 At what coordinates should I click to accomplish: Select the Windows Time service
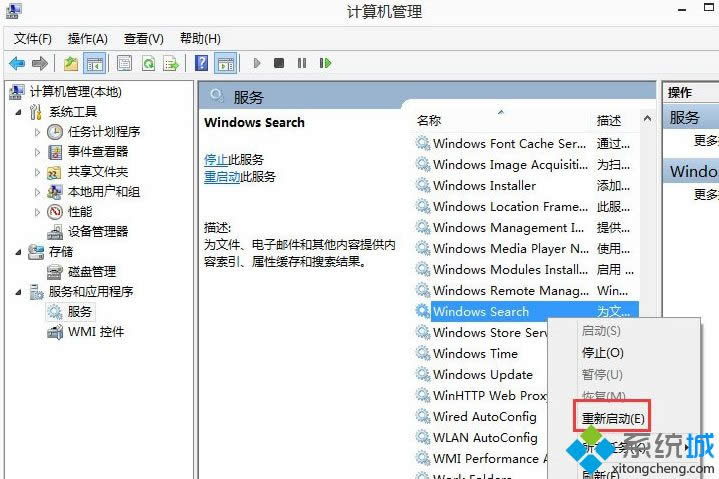[x=475, y=353]
